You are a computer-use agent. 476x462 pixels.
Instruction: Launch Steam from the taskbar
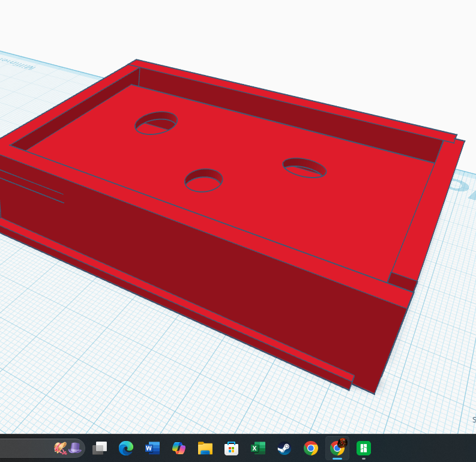coord(284,448)
